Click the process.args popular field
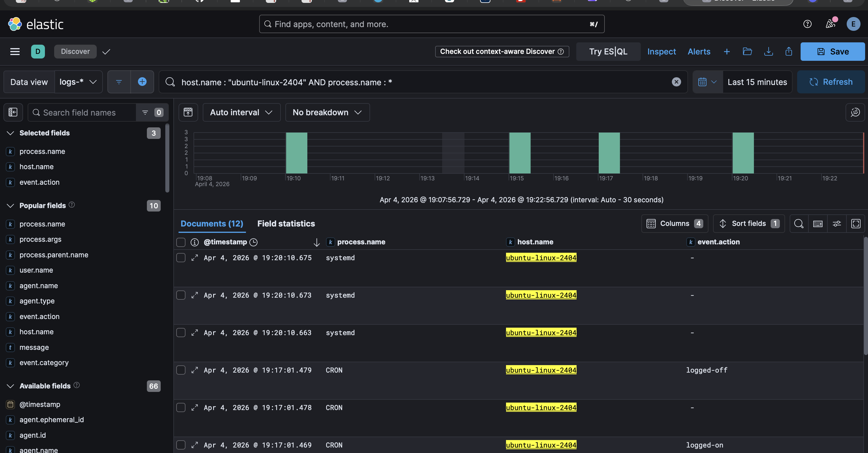Screen dimensions: 868x453 (x=40, y=239)
